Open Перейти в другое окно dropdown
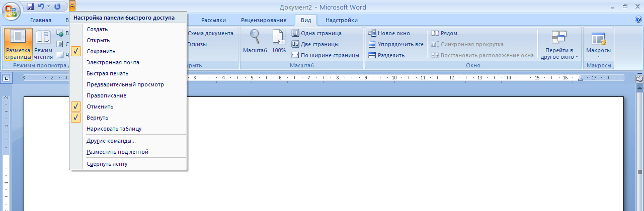This screenshot has height=211, width=644. [559, 44]
